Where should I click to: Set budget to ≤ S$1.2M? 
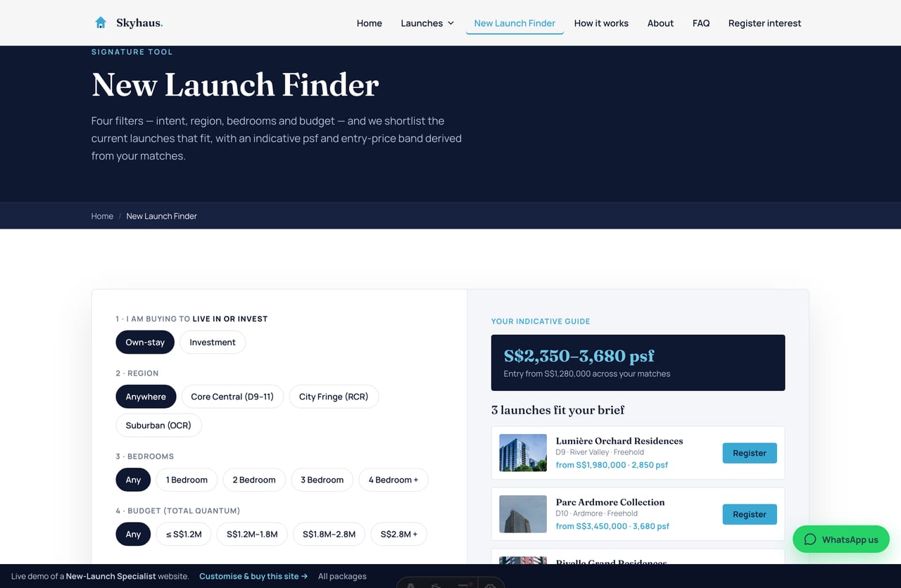(x=184, y=534)
